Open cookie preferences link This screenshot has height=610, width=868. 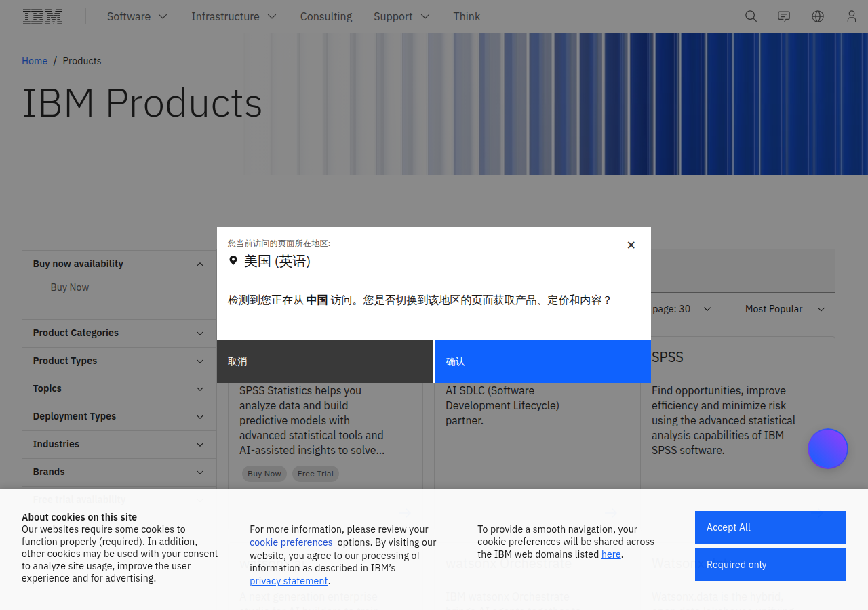[291, 542]
